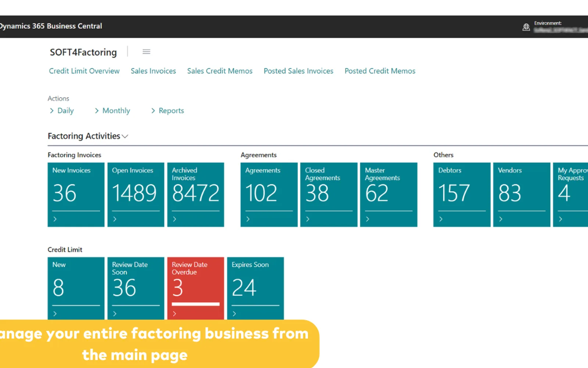
Task: Open the Open Invoices count 1489
Action: [135, 193]
